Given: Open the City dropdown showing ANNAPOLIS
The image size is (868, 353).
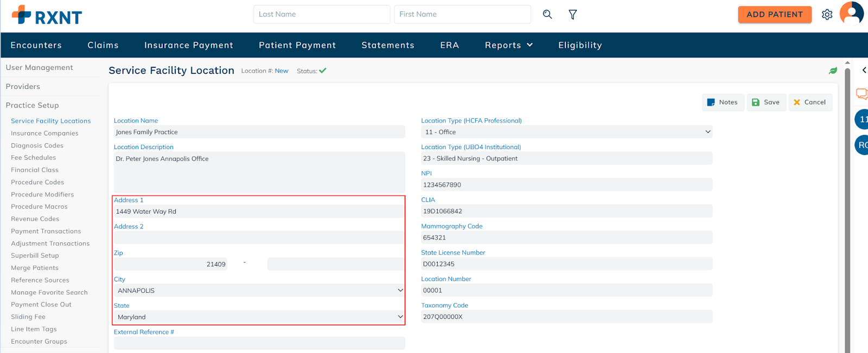Looking at the screenshot, I should (x=259, y=291).
